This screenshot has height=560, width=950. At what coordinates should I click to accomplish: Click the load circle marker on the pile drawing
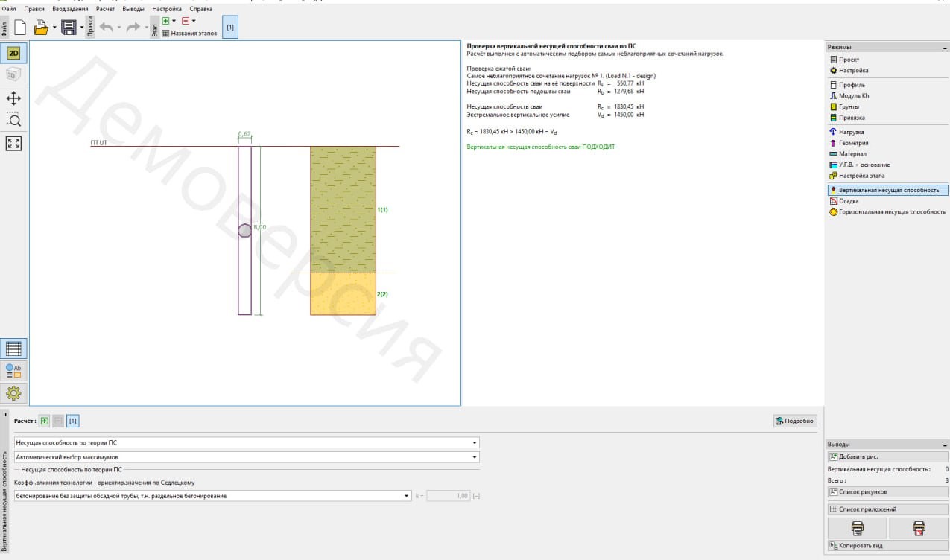tap(244, 230)
